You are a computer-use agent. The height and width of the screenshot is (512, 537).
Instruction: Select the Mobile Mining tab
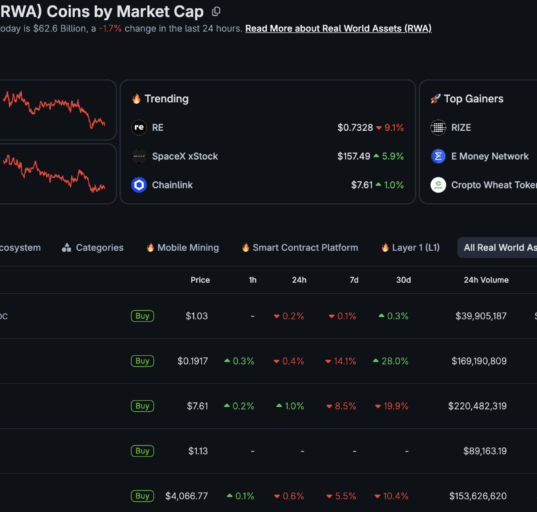point(183,248)
